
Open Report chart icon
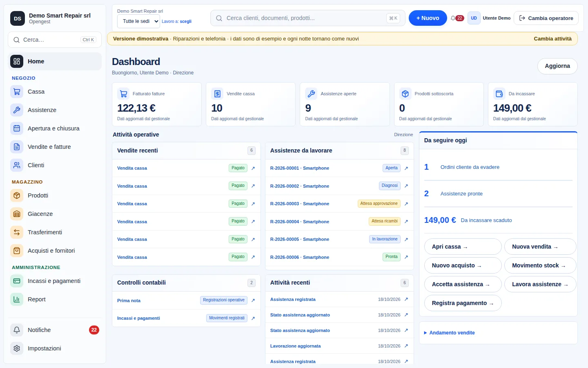[17, 299]
